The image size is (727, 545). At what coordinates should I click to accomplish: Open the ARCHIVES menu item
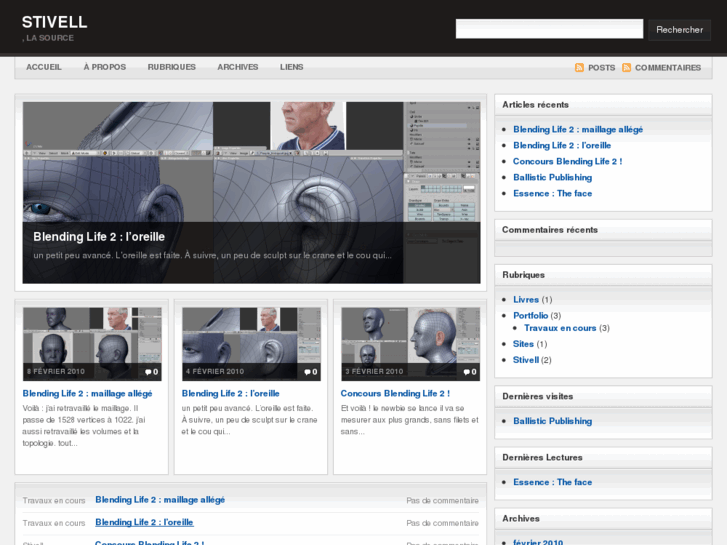click(238, 67)
